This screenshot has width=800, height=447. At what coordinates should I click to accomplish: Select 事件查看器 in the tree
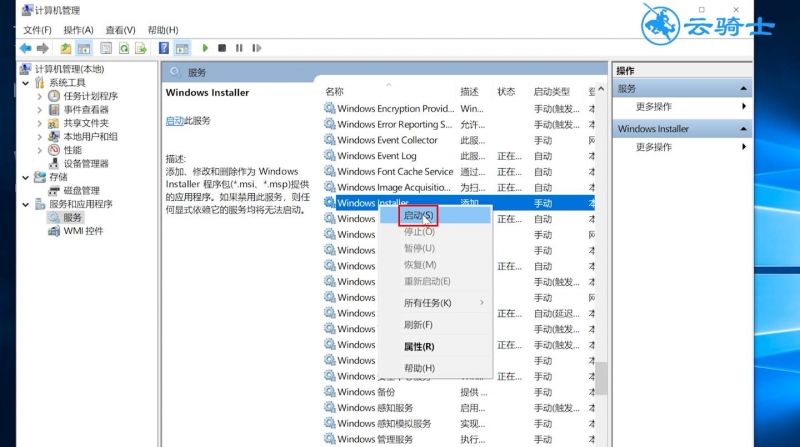point(86,109)
